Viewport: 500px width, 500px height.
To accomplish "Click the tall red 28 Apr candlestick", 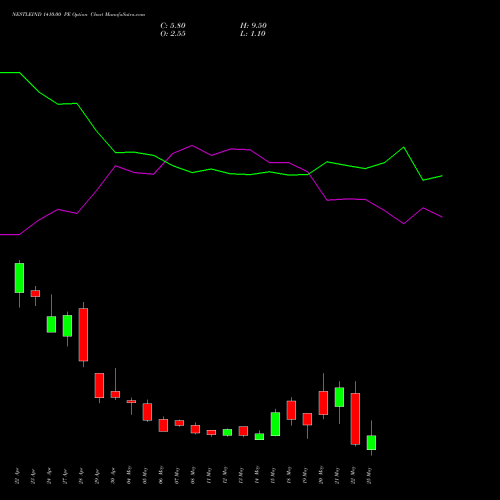I will pyautogui.click(x=83, y=334).
